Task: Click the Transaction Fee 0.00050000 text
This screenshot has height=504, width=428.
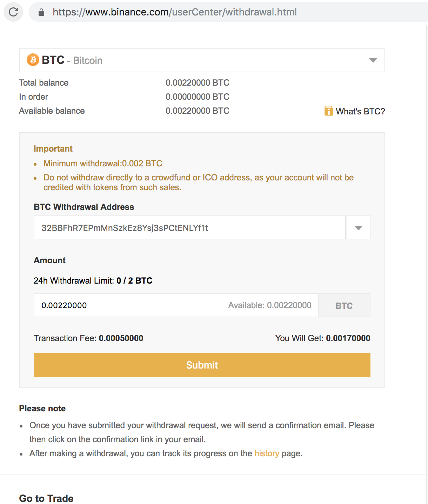Action: [88, 338]
